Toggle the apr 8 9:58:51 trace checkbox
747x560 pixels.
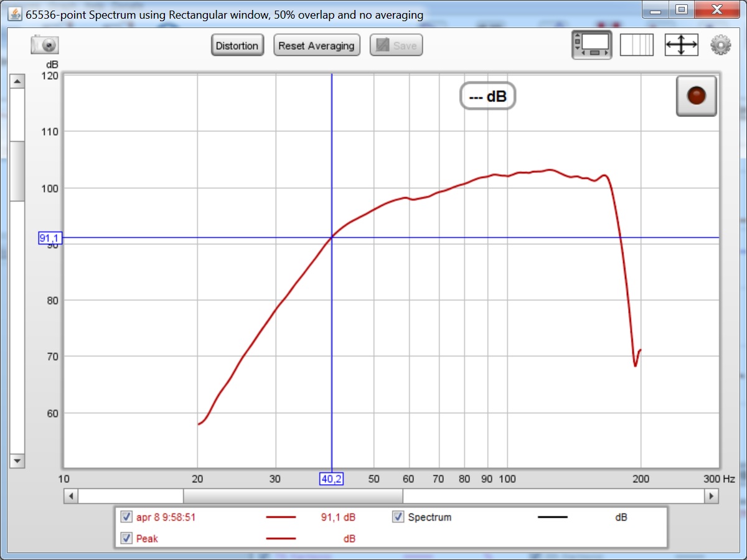tap(127, 516)
